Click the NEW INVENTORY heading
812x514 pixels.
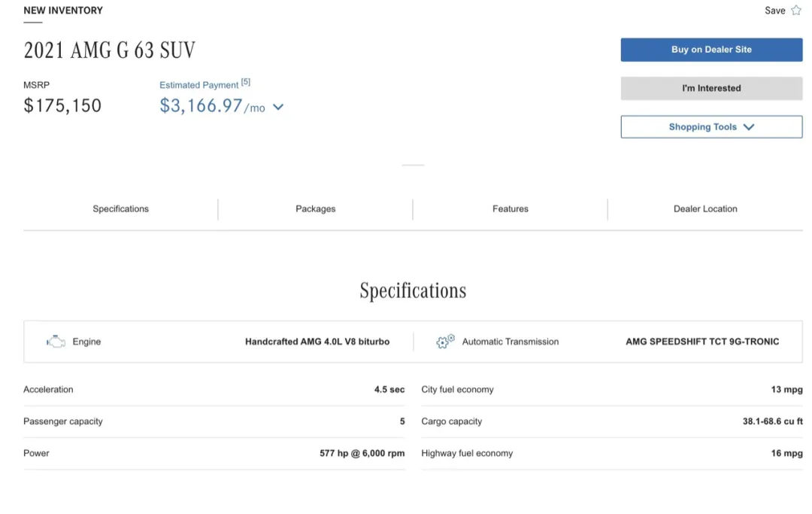tap(63, 11)
